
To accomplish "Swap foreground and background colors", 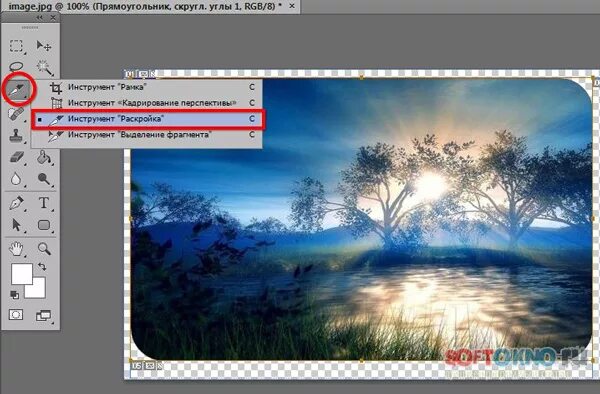I will pyautogui.click(x=42, y=267).
